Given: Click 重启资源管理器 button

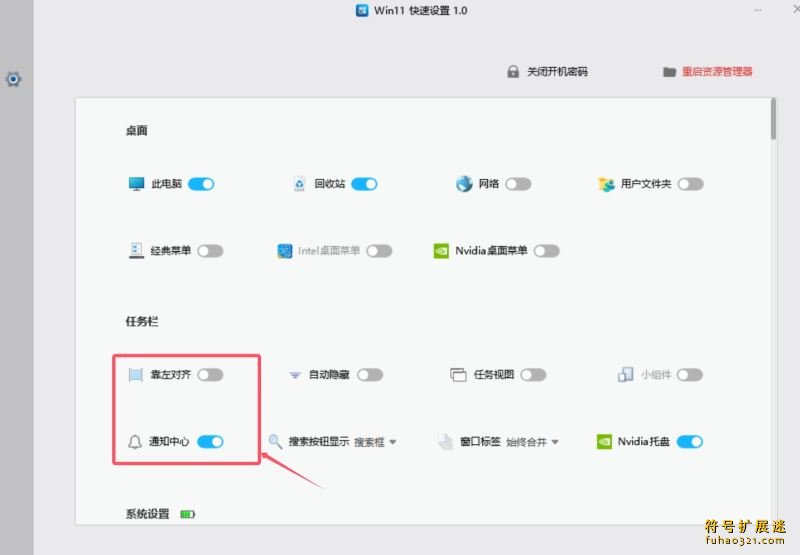Looking at the screenshot, I should point(708,72).
